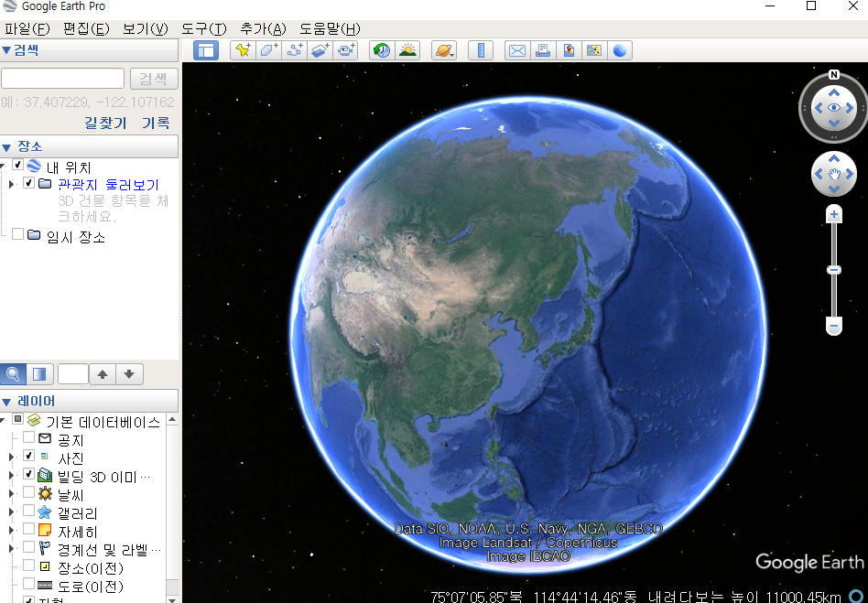The height and width of the screenshot is (603, 868).
Task: Add an image overlay from the toolbar
Action: click(320, 50)
